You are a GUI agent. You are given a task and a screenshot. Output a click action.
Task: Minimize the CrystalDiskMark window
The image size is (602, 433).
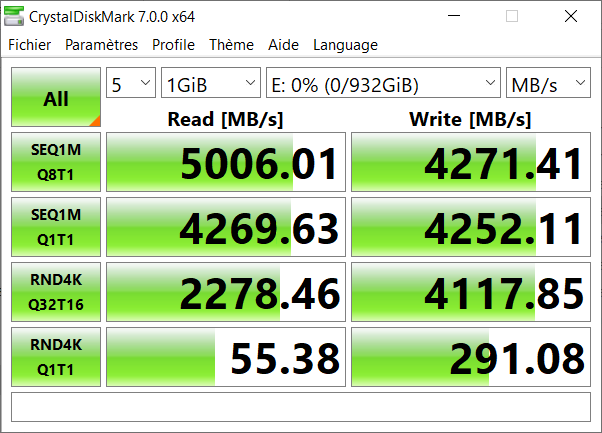pos(454,16)
